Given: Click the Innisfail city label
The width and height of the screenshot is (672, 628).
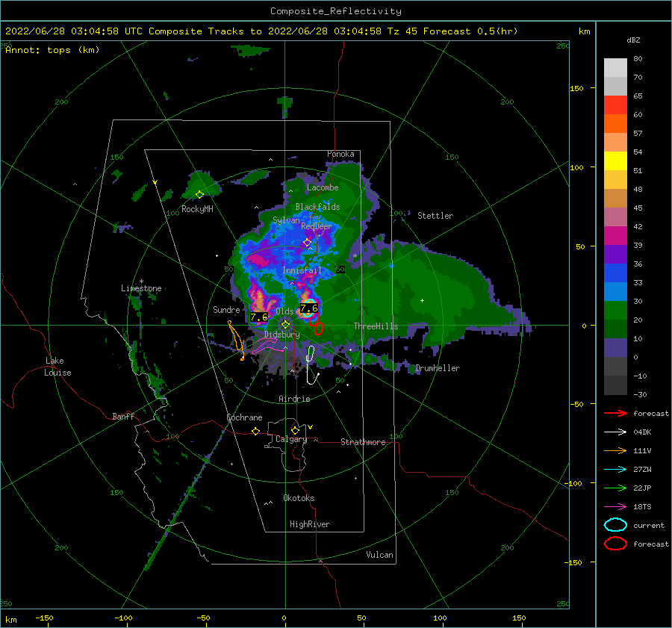Looking at the screenshot, I should (x=302, y=270).
